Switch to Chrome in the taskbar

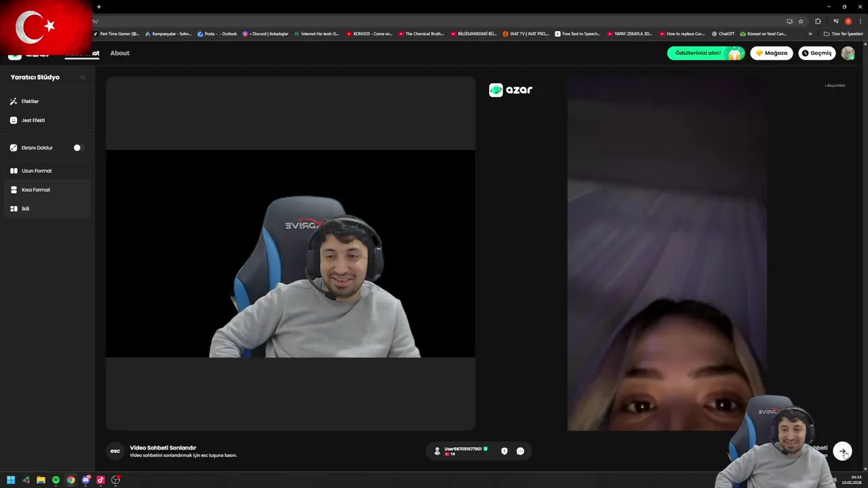coord(71,480)
